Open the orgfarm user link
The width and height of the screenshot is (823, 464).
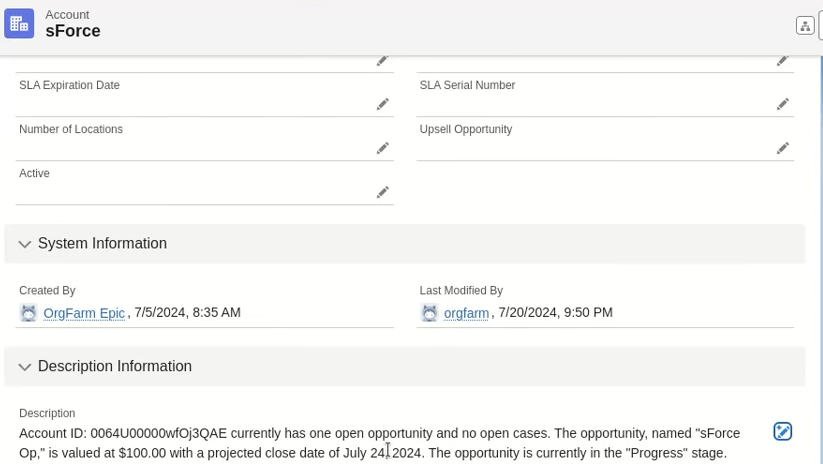(466, 313)
